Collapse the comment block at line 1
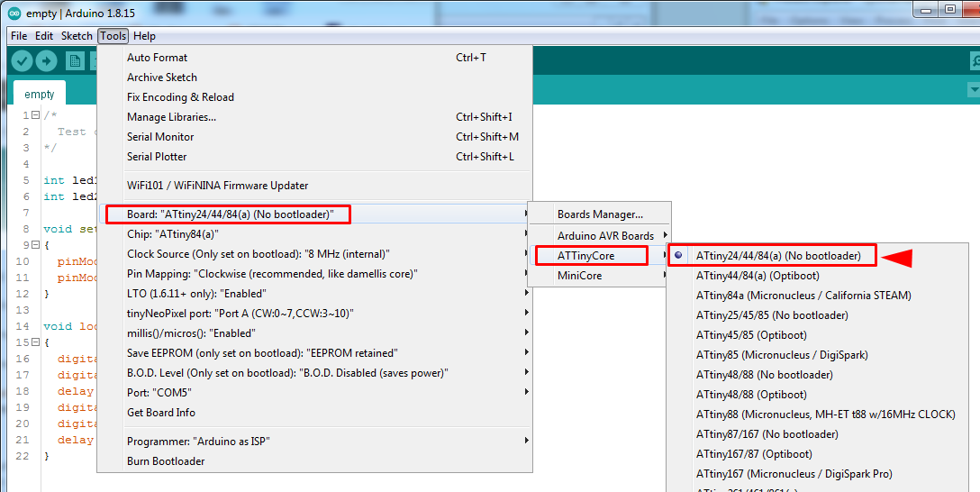This screenshot has width=980, height=492. 36,115
